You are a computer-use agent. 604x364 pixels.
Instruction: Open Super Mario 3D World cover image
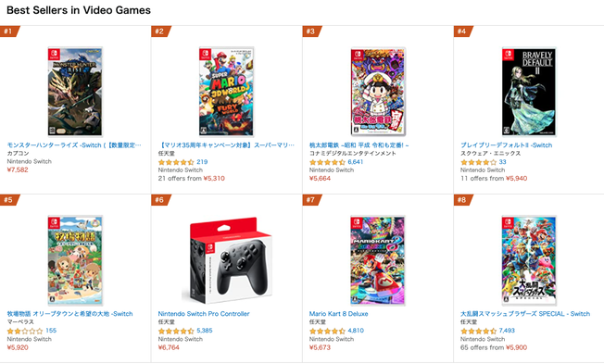click(x=226, y=92)
